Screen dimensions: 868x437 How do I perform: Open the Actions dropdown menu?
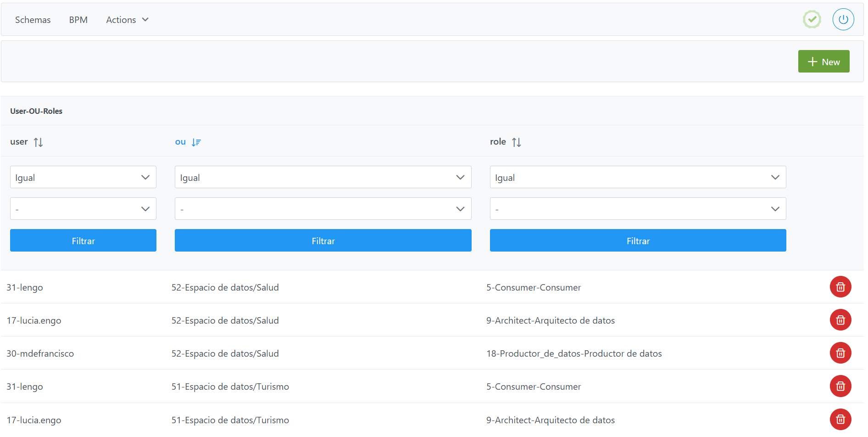click(127, 20)
